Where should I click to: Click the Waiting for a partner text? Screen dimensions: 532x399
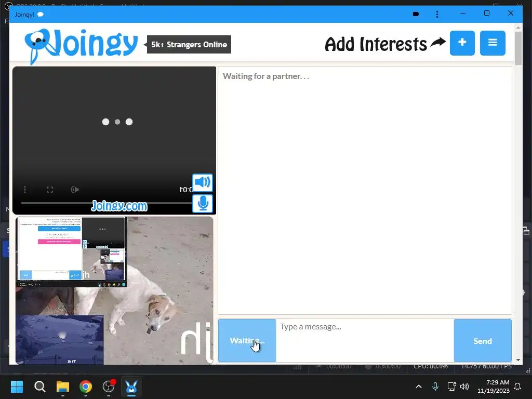click(265, 76)
